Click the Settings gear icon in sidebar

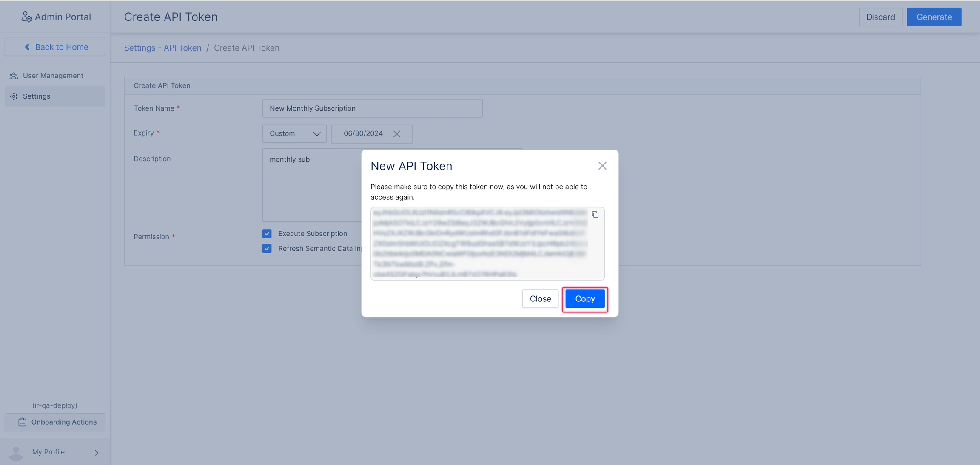pos(14,96)
